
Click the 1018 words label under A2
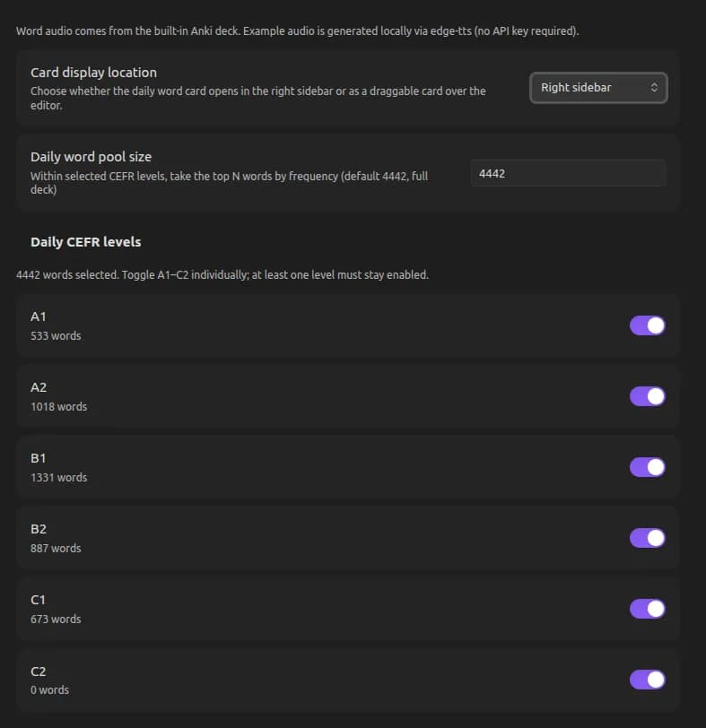pyautogui.click(x=58, y=407)
